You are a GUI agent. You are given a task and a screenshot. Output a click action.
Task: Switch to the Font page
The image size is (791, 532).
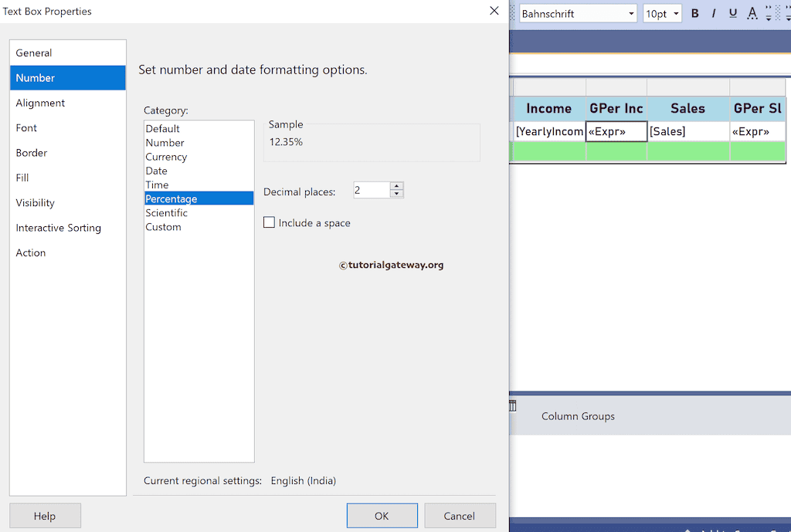click(x=68, y=127)
